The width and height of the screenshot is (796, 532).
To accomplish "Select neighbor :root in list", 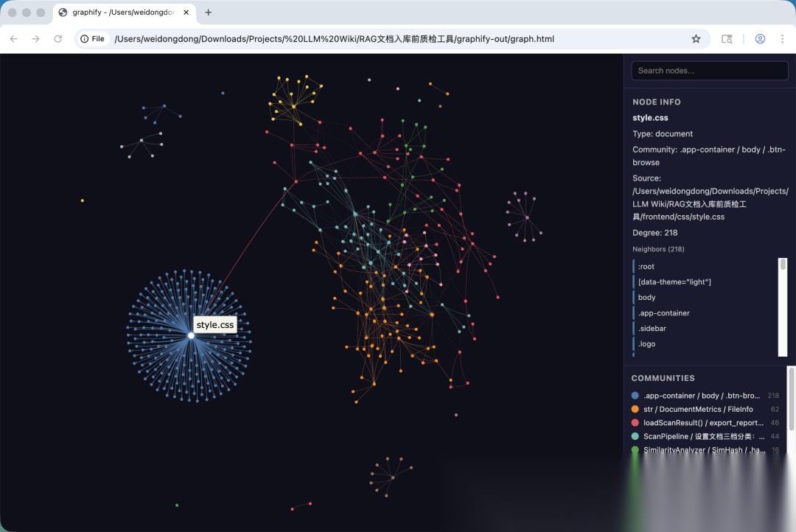I will [705, 267].
